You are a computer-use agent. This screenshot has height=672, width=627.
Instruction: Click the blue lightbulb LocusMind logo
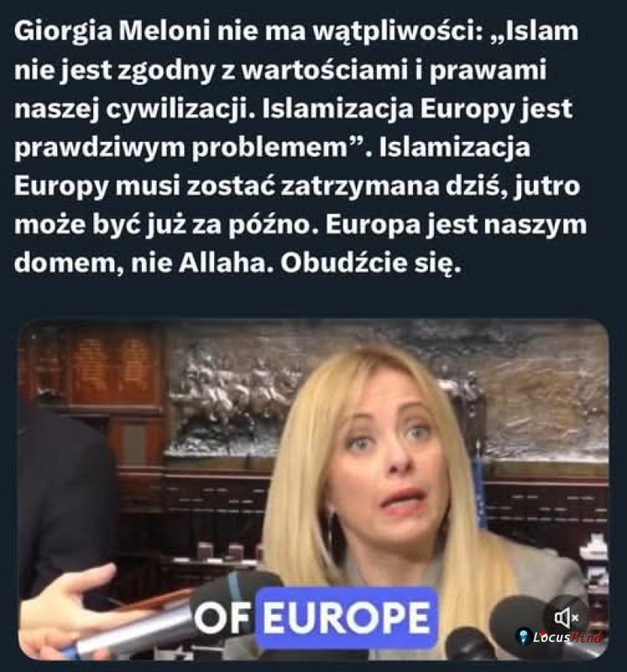[524, 637]
